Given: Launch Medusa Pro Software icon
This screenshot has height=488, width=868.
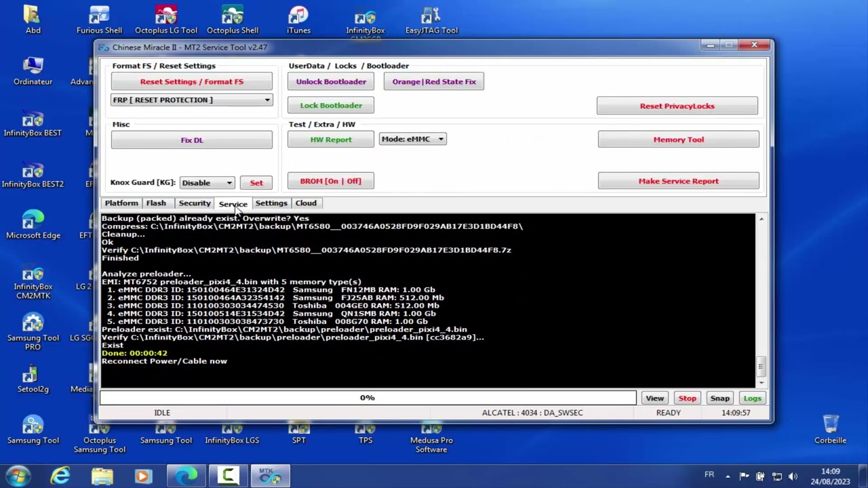Looking at the screenshot, I should (431, 437).
